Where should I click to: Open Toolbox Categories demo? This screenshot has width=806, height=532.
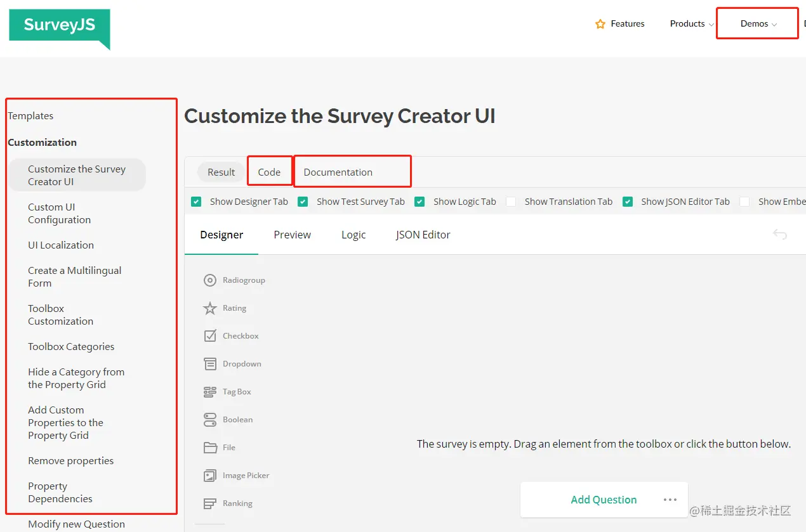71,347
